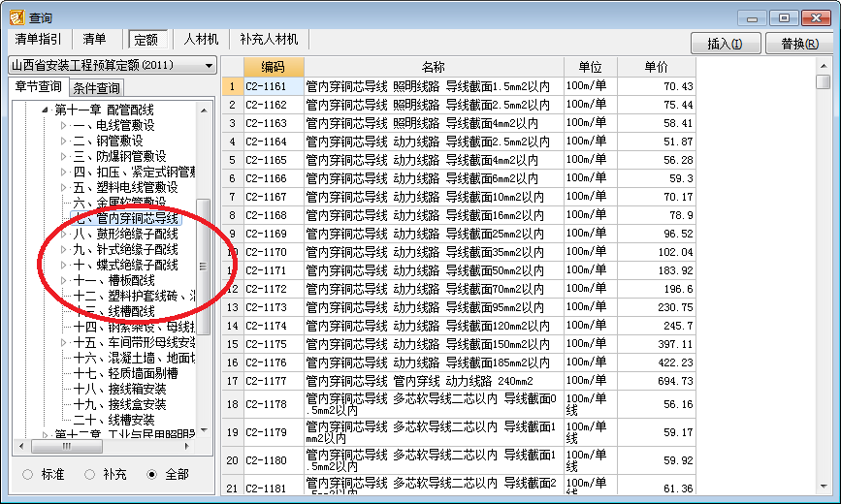Switch to 清单 tab
The image size is (841, 504).
tap(94, 39)
